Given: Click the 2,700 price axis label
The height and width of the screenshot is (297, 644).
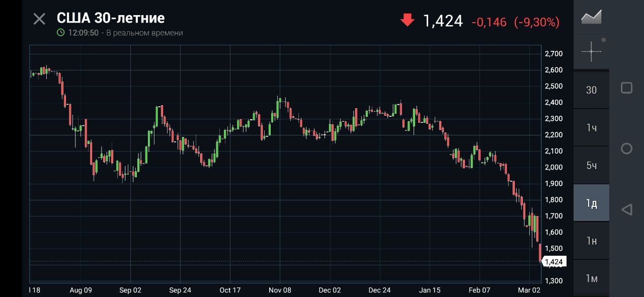Looking at the screenshot, I should coord(553,53).
